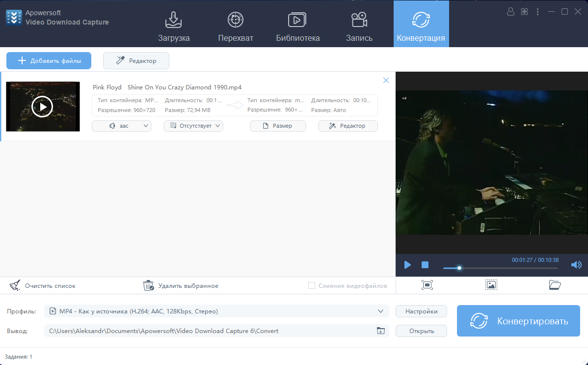
Task: Enable the Слияние видеофайлов checkbox
Action: pos(312,285)
